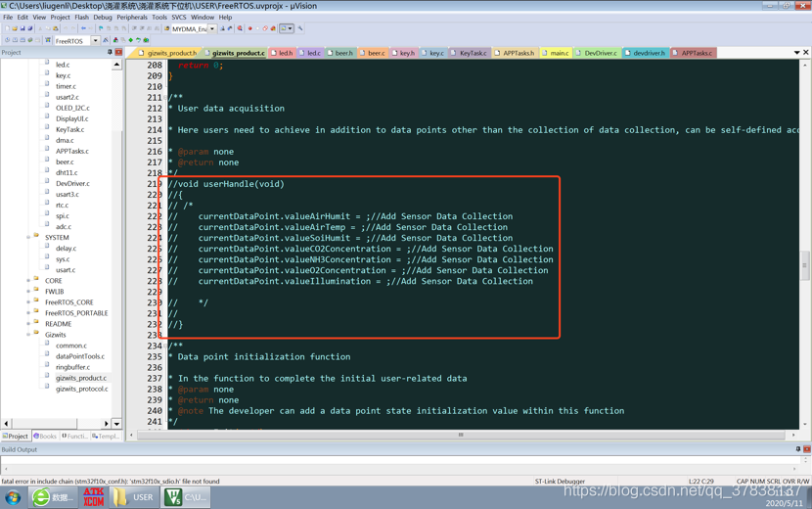Open the Peripherals menu

pyautogui.click(x=132, y=17)
